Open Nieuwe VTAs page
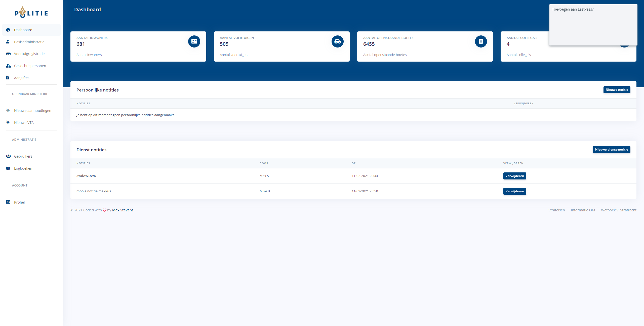Screen dimensions: 644x326 click(25, 123)
